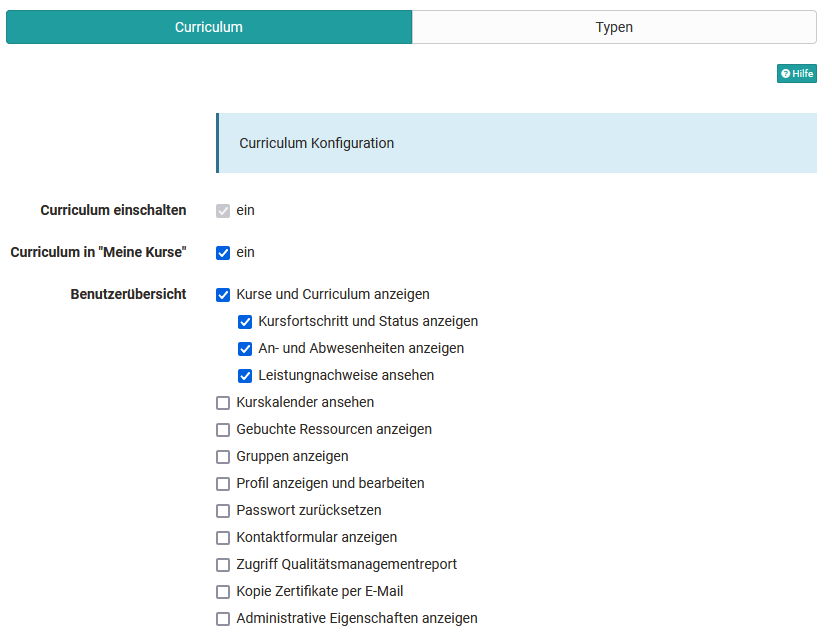
Task: Check Administrative Eigenschaften anzeigen
Action: pyautogui.click(x=223, y=619)
